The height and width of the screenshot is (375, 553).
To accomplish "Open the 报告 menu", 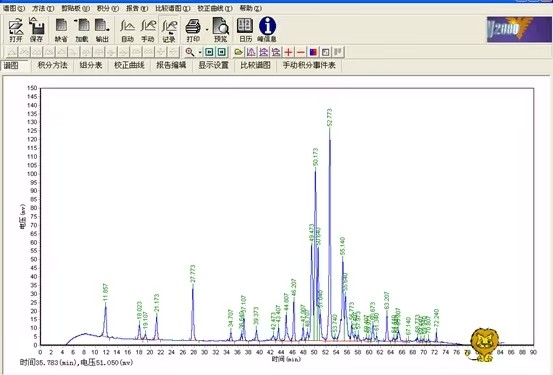I will [x=137, y=8].
